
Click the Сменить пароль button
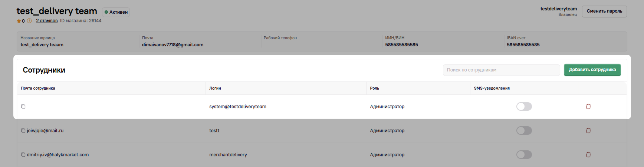point(604,11)
